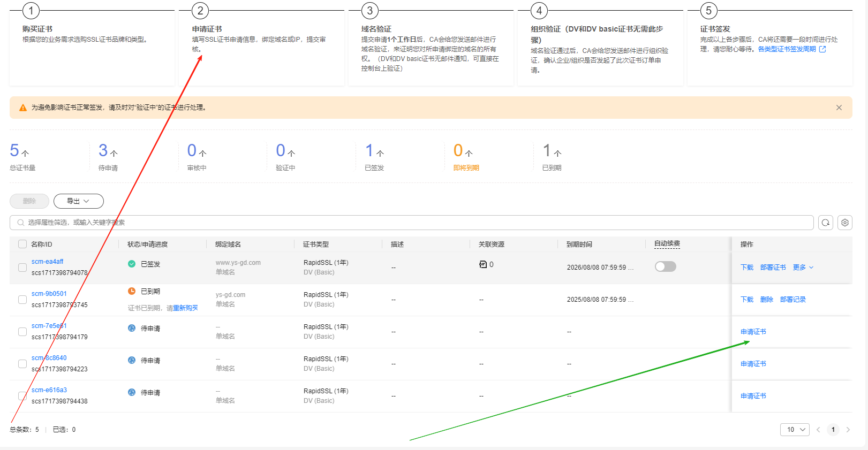Open table column settings gear

click(x=845, y=223)
